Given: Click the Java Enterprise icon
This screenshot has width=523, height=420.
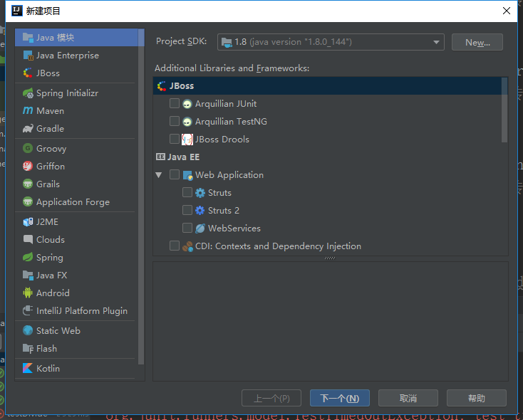Looking at the screenshot, I should pos(28,56).
